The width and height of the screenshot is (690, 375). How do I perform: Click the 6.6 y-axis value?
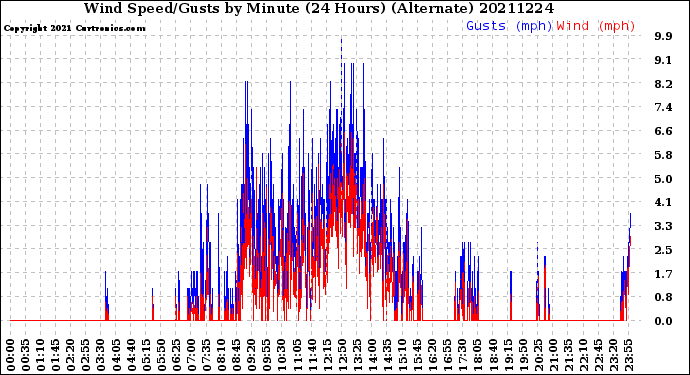663,131
